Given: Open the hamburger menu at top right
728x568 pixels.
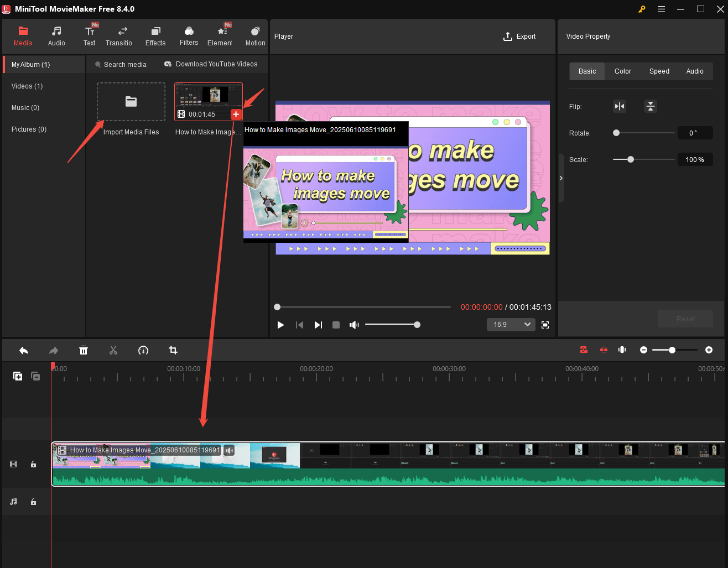Looking at the screenshot, I should (x=661, y=9).
